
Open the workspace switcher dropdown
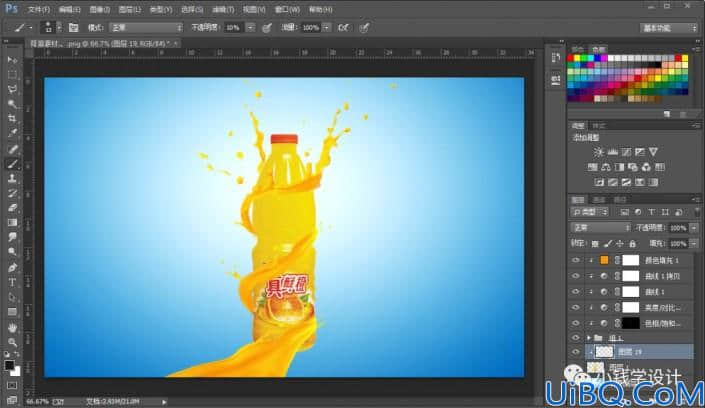(669, 28)
